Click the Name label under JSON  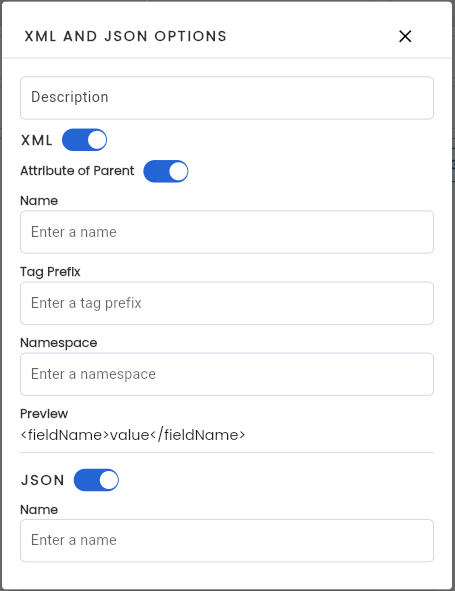coord(39,510)
